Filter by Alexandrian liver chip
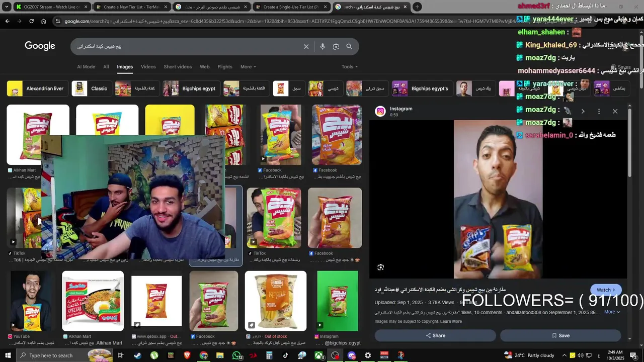Viewport: 644px width, 362px height. 37,88
